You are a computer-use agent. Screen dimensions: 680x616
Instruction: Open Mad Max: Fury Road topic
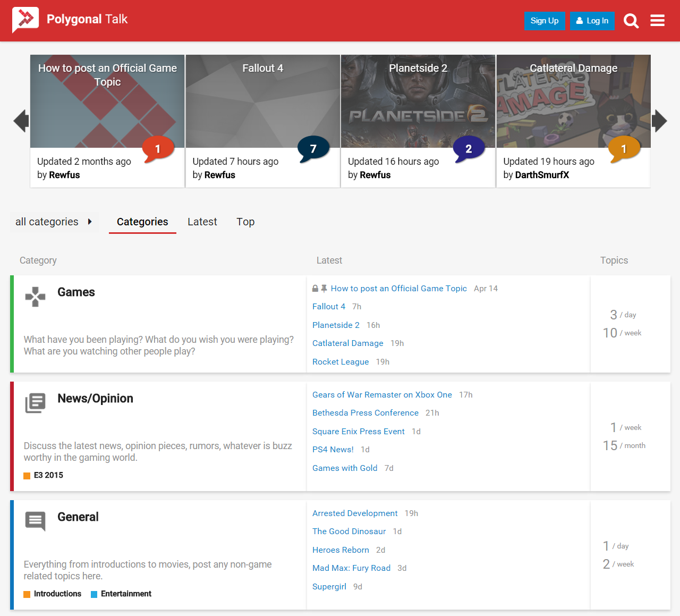pos(351,568)
